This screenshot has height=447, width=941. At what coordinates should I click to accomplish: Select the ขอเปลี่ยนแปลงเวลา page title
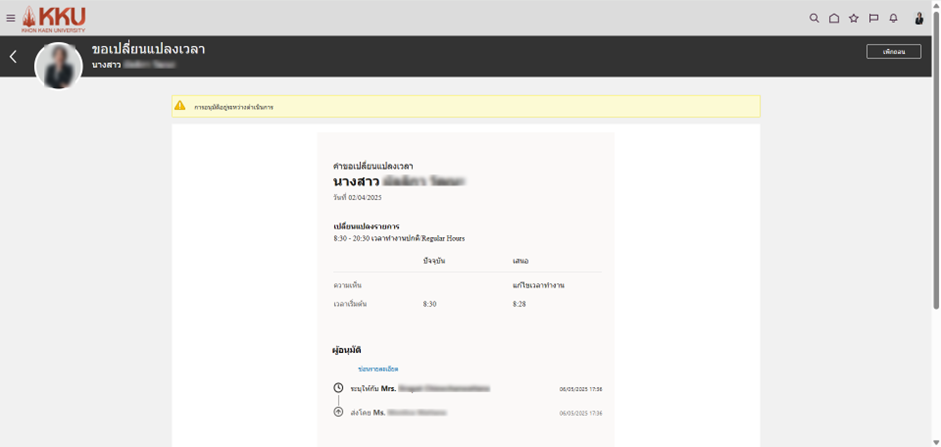pos(148,49)
